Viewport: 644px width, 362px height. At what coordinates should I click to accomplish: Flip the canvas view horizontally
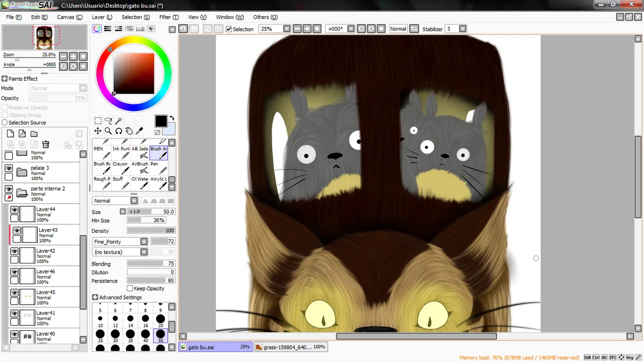(414, 29)
